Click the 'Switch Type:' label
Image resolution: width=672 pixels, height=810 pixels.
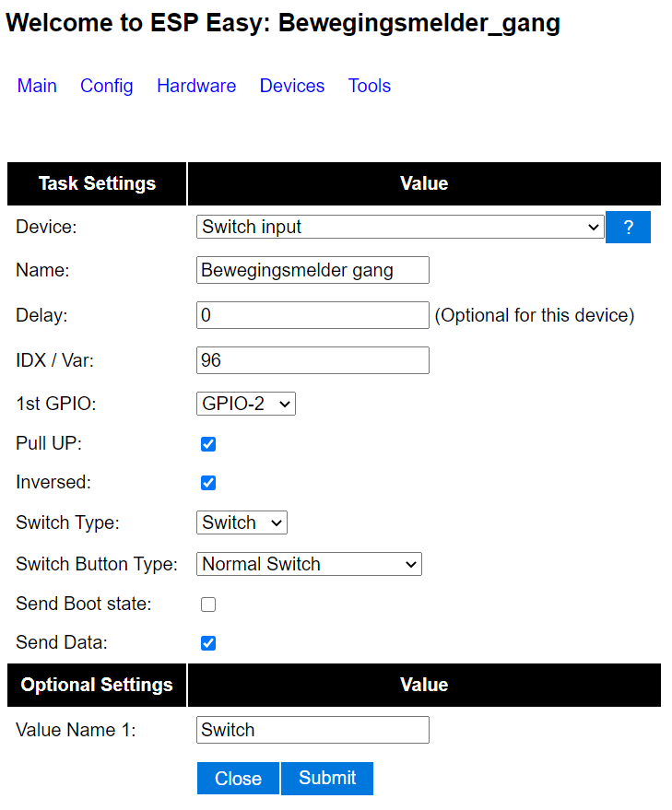pos(67,522)
